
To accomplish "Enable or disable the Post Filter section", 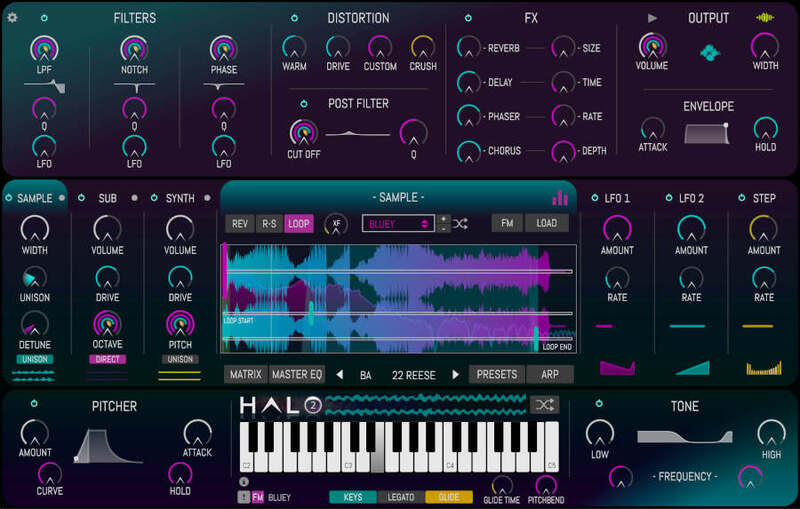I will pyautogui.click(x=305, y=103).
